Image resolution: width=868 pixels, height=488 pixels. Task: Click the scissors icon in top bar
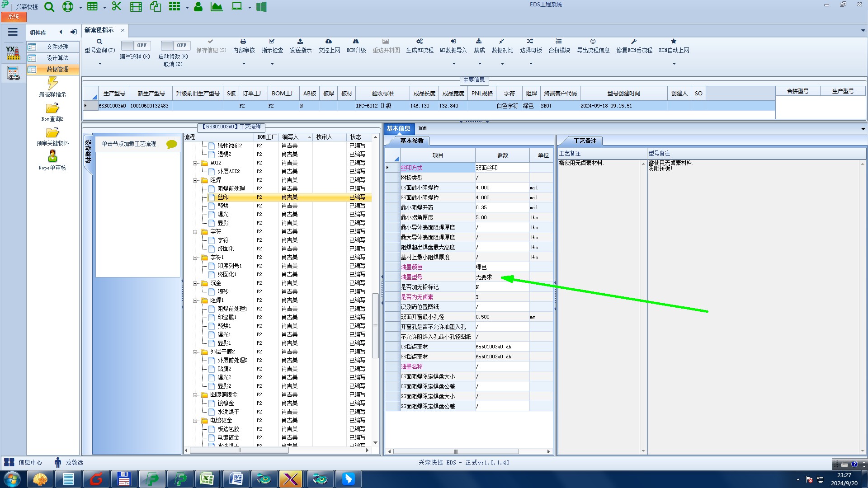click(x=117, y=7)
